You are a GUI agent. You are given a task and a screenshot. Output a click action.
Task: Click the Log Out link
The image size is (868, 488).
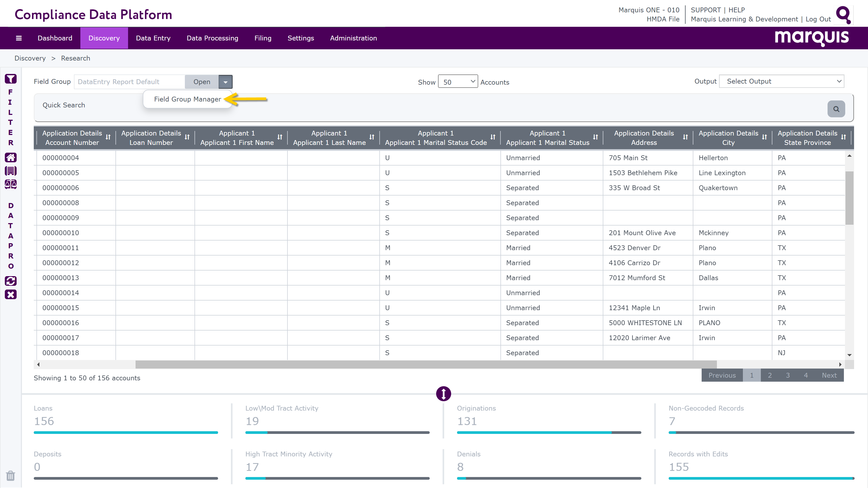[x=818, y=19]
